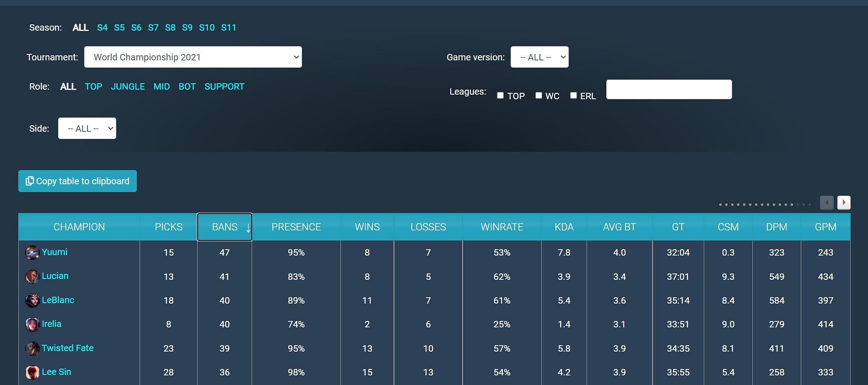Select season S4 filter
The image size is (868, 385).
[102, 27]
